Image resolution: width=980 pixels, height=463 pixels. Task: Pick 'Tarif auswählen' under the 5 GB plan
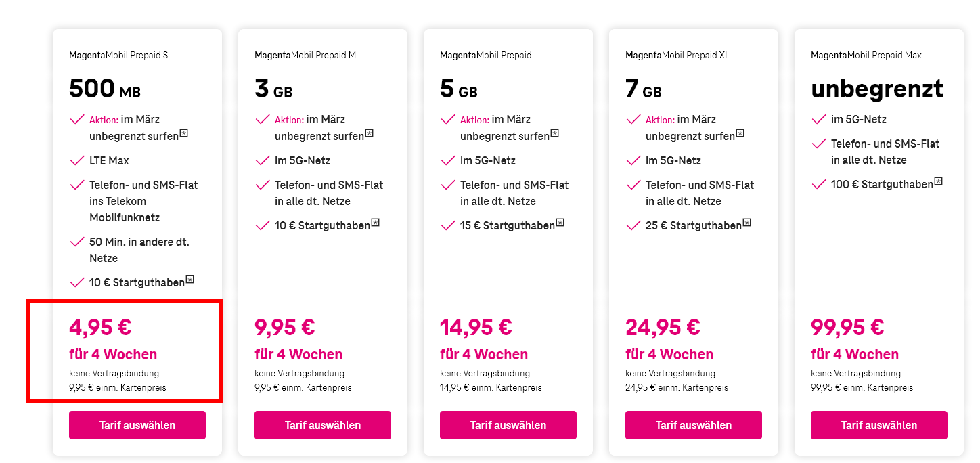click(508, 425)
